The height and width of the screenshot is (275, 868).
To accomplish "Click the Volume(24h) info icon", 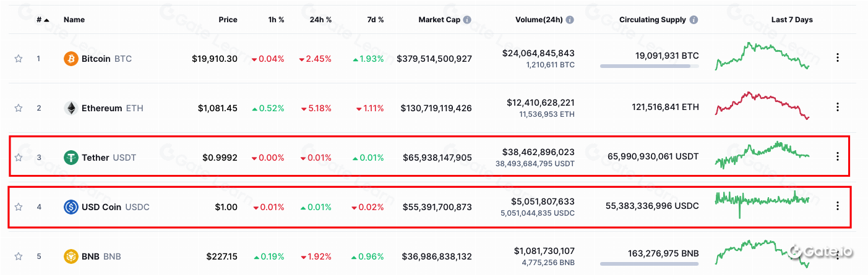I will click(x=569, y=20).
